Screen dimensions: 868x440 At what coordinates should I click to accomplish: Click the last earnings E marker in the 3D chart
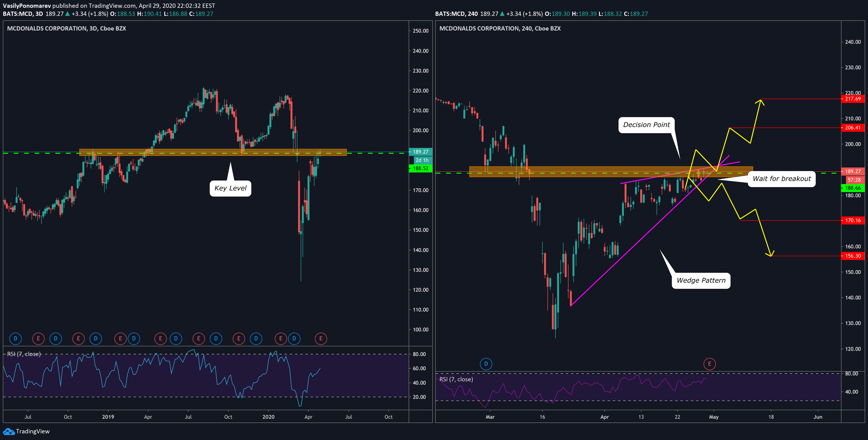(321, 338)
